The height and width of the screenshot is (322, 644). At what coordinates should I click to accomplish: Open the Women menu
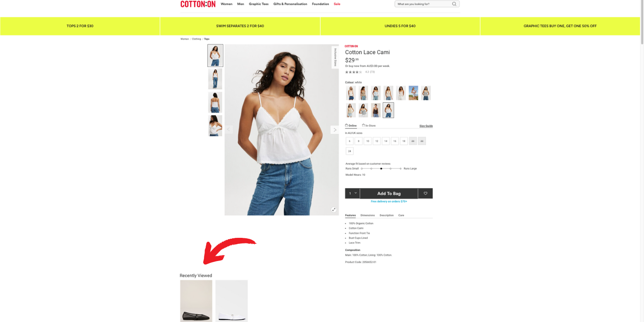click(227, 4)
